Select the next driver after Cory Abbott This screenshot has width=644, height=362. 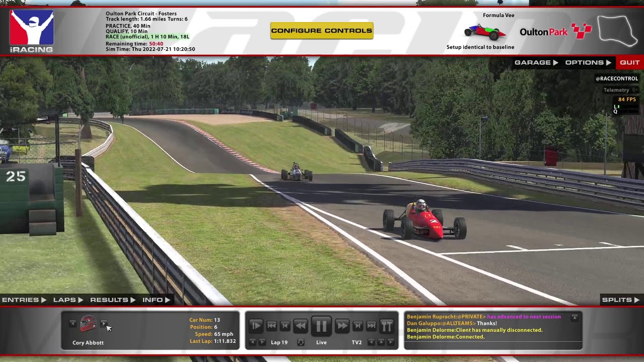pos(103,324)
